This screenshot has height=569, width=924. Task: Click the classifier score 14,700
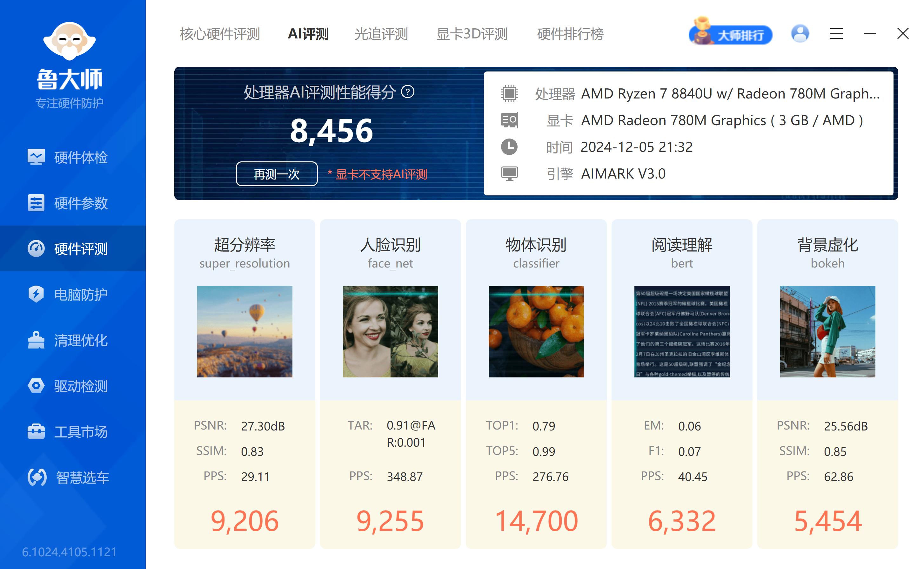click(536, 522)
